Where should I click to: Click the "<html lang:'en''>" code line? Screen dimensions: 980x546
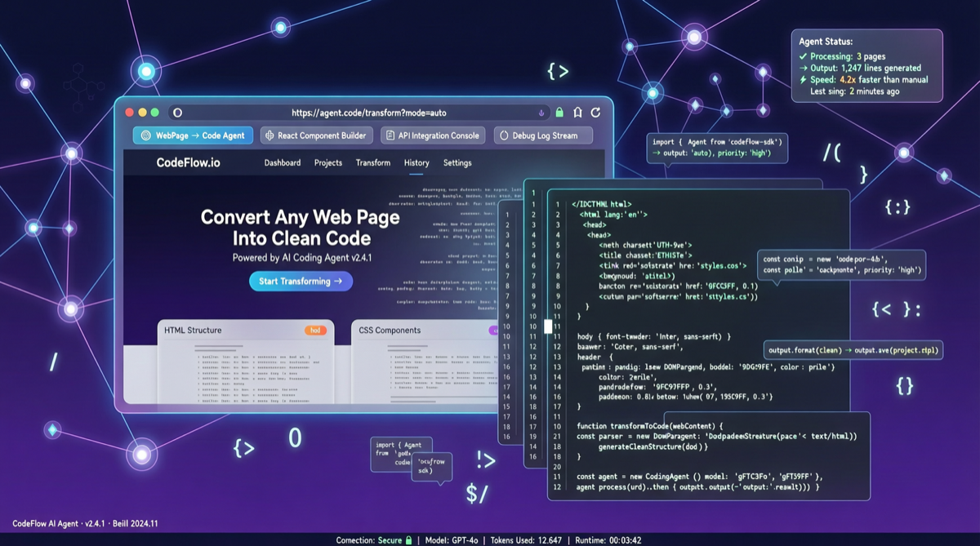[x=612, y=215]
